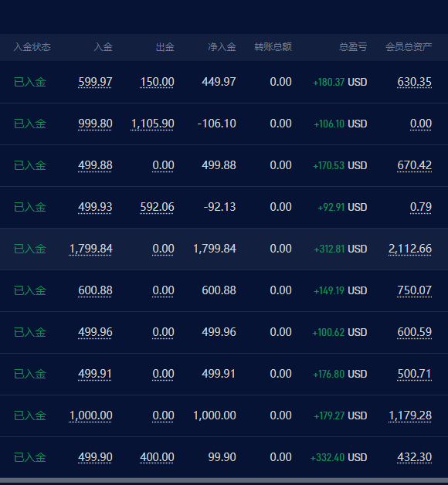Click the 入金 column header

[x=103, y=47]
